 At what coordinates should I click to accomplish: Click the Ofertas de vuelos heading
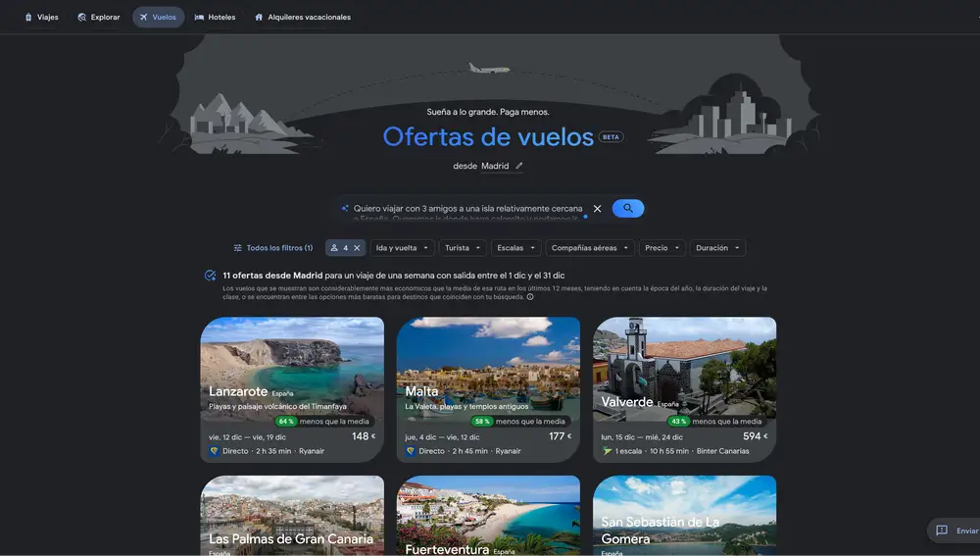(488, 136)
